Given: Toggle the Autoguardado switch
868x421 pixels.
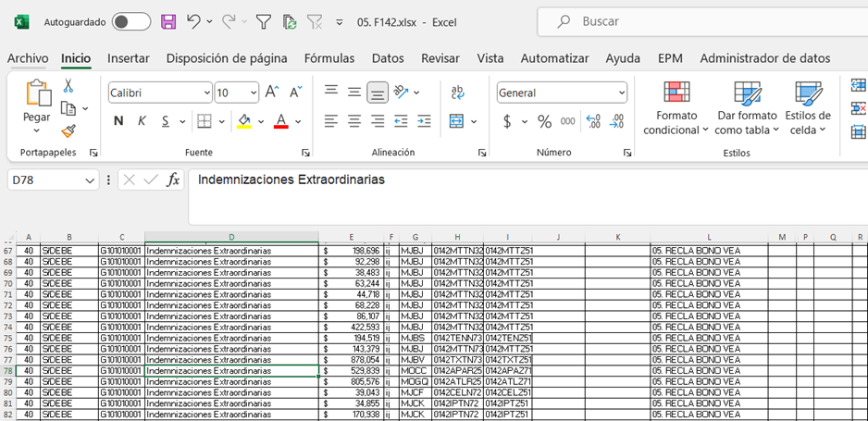Looking at the screenshot, I should coord(131,21).
